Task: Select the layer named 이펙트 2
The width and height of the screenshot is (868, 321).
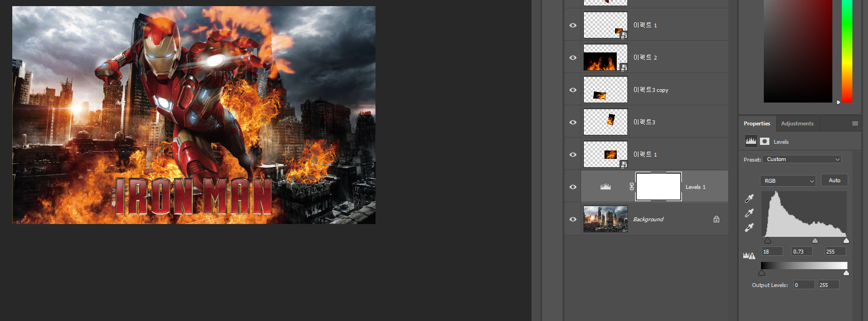Action: coord(645,57)
